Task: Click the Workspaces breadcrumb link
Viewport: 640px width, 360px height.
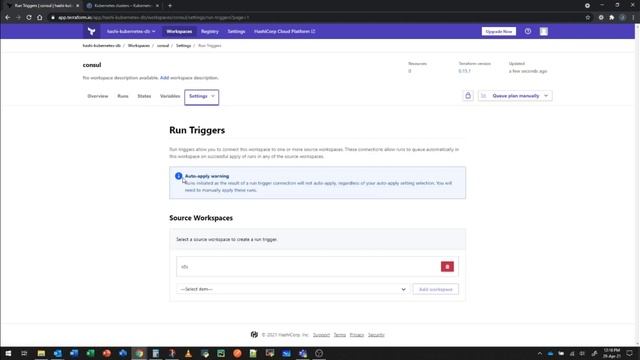Action: click(x=139, y=46)
